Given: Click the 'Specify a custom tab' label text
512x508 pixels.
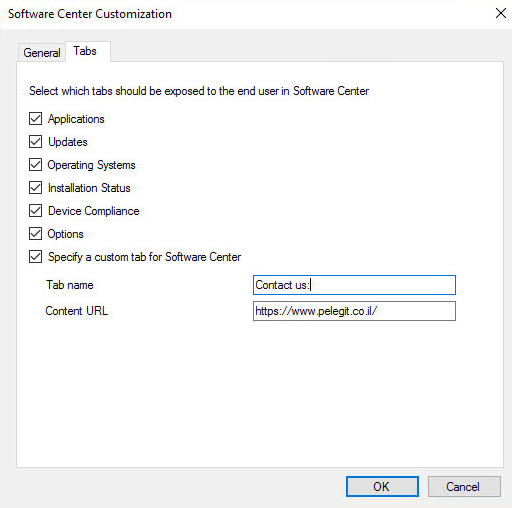Looking at the screenshot, I should (144, 257).
